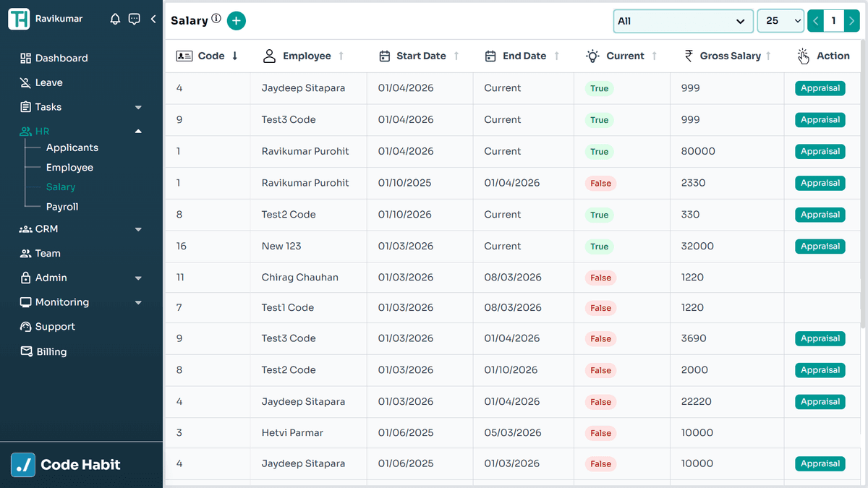Click gross salary value 32000
Viewport: 868px width, 488px height.
697,247
